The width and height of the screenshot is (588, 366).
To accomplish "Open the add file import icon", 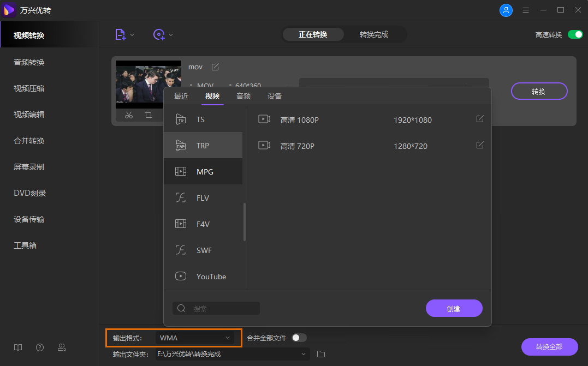I will click(x=121, y=34).
